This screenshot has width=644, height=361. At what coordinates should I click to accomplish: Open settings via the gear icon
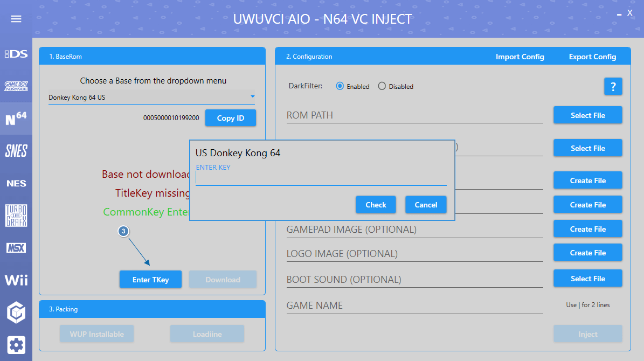tap(17, 344)
